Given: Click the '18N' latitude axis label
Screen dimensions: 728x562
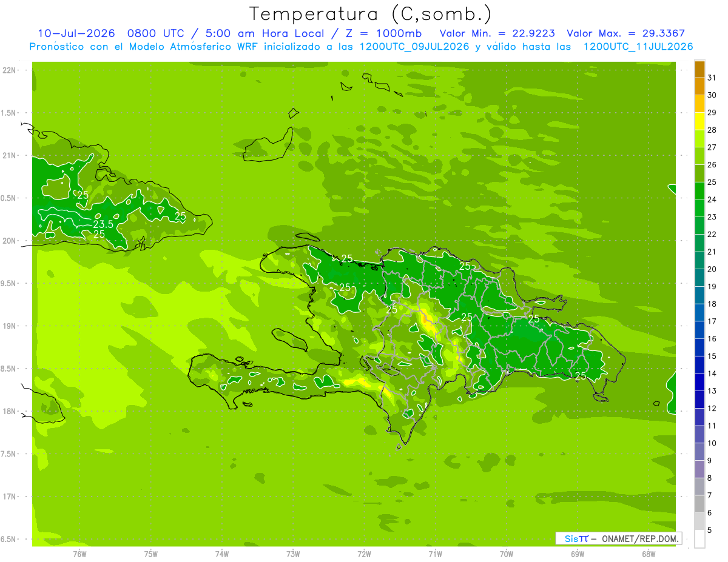Looking at the screenshot, I should 9,411.
